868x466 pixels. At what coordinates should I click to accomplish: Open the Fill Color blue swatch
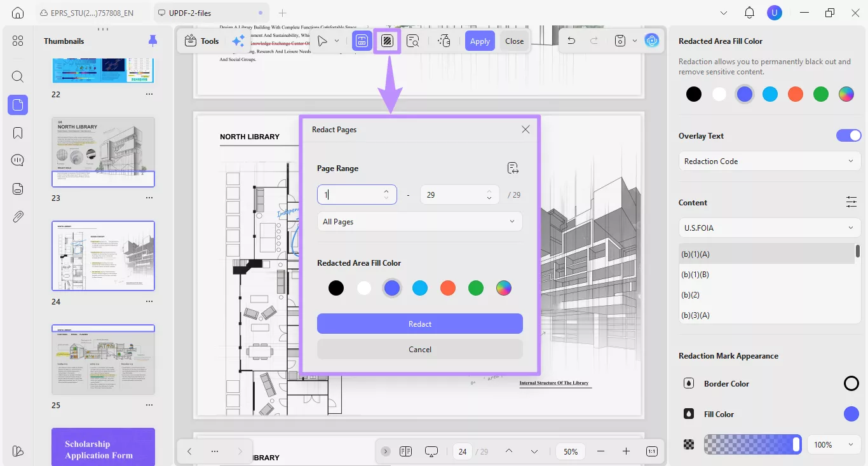[851, 414]
